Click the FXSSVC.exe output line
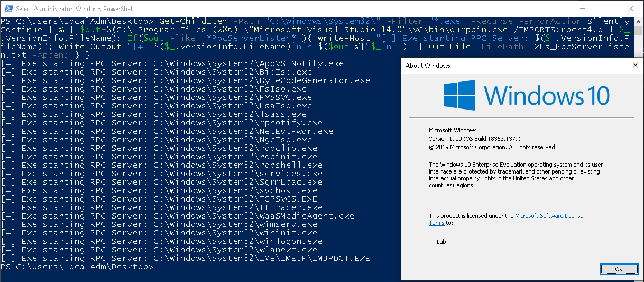The height and width of the screenshot is (282, 644). point(157,97)
